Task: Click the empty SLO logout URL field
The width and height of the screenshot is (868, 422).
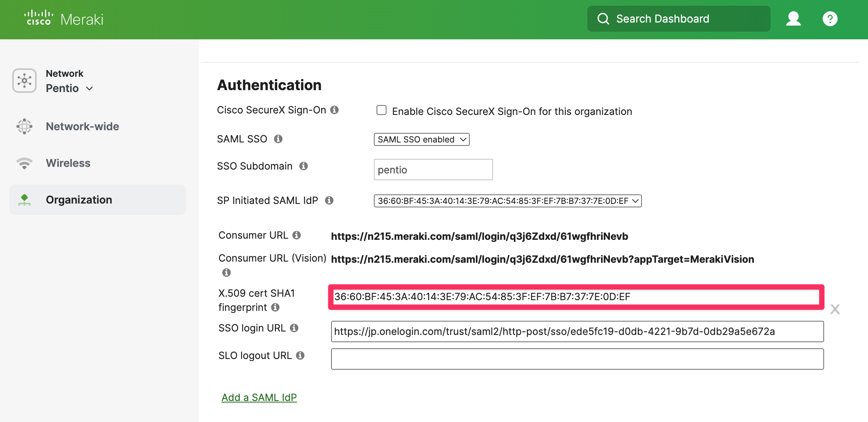Action: pyautogui.click(x=577, y=359)
